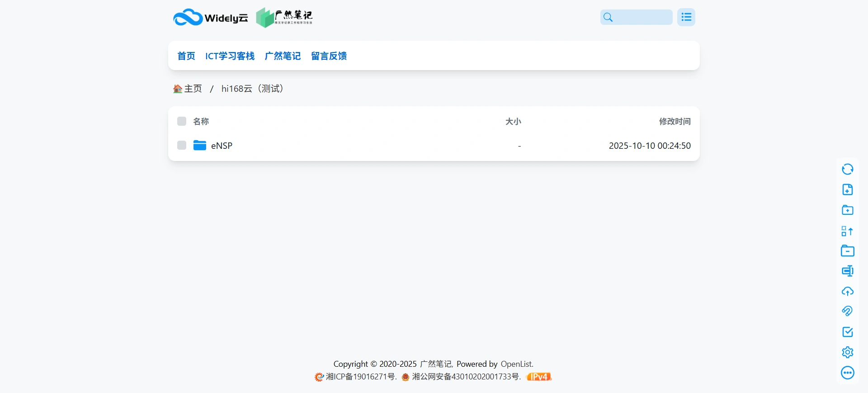Toggle the checkbox mode icon in sidebar
The width and height of the screenshot is (868, 393).
tap(847, 332)
